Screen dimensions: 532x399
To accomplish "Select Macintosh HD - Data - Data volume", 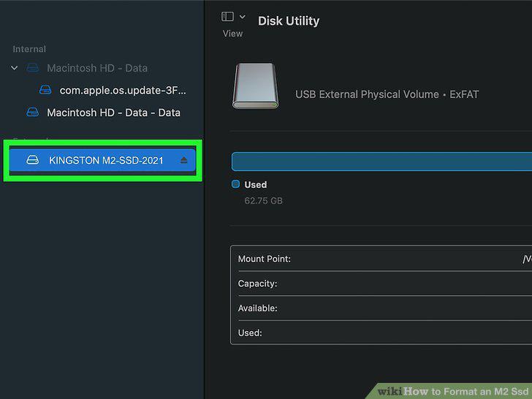I will (x=114, y=113).
